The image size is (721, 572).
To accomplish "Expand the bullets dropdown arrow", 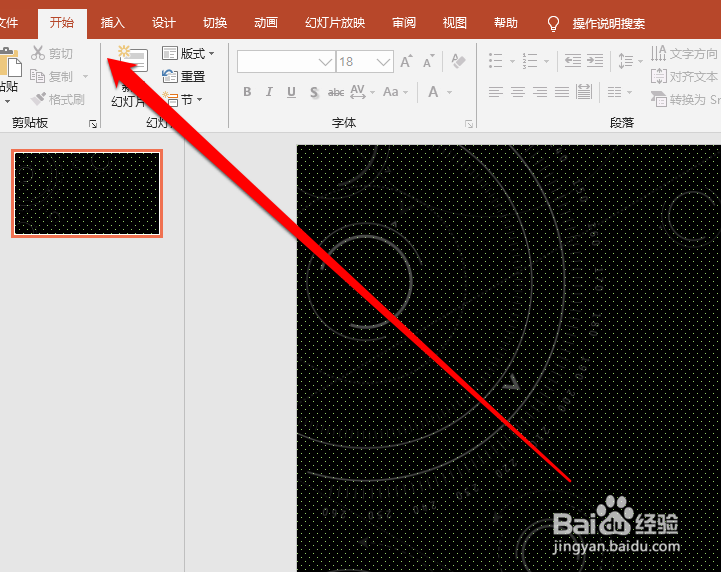I will [512, 61].
